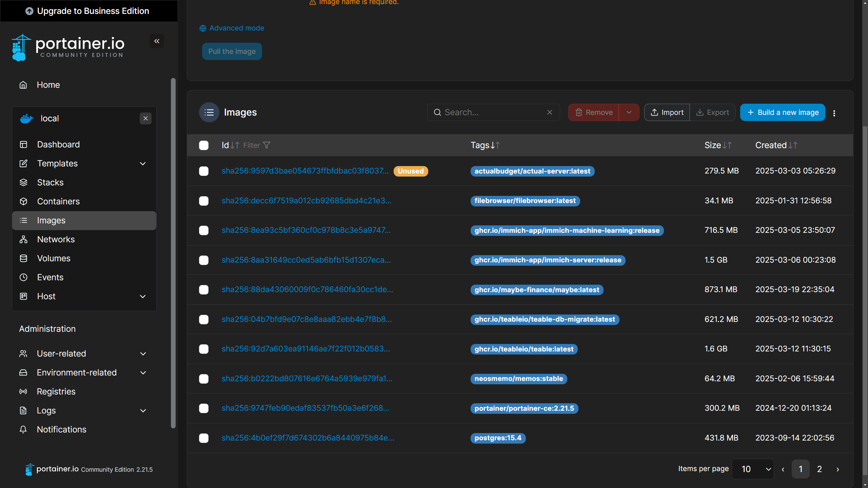Image resolution: width=868 pixels, height=488 pixels.
Task: Check the teable-db-migrate image row
Action: pos(204,319)
